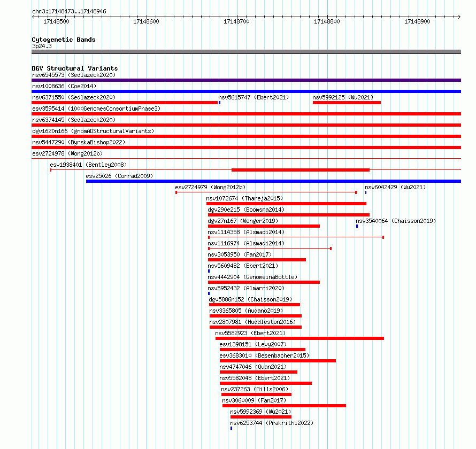The height and width of the screenshot is (449, 476).
Task: Click ruler position 17148500
Action: coord(56,21)
